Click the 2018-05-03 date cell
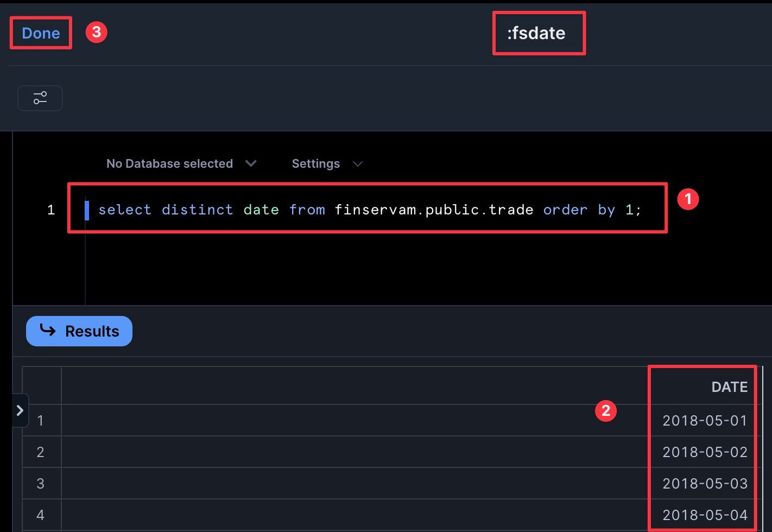The image size is (772, 532). [705, 484]
